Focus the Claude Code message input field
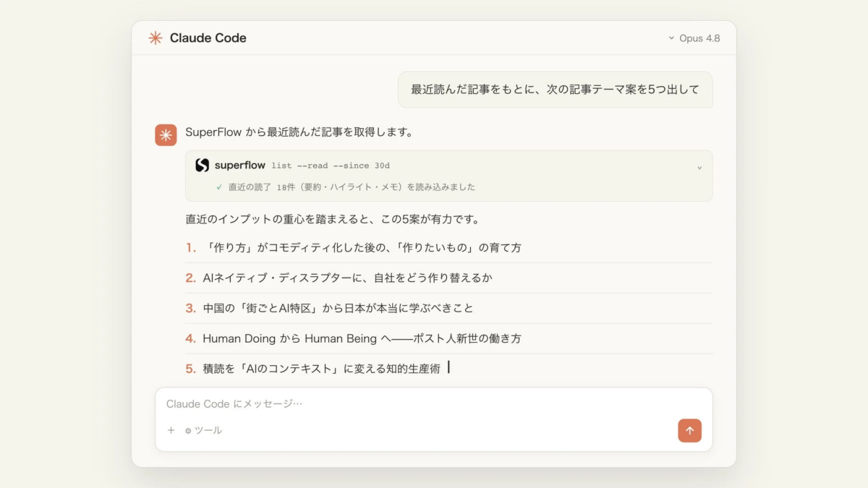This screenshot has height=488, width=868. [x=434, y=403]
